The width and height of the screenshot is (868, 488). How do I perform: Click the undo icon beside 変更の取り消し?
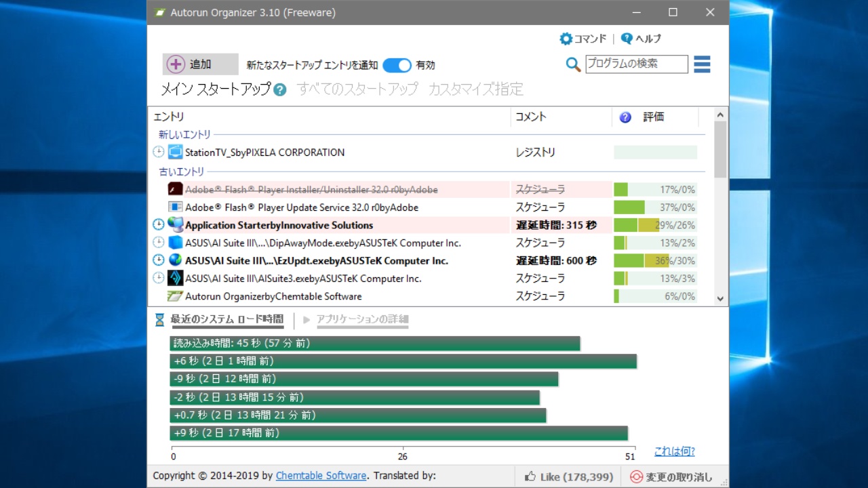coord(636,476)
